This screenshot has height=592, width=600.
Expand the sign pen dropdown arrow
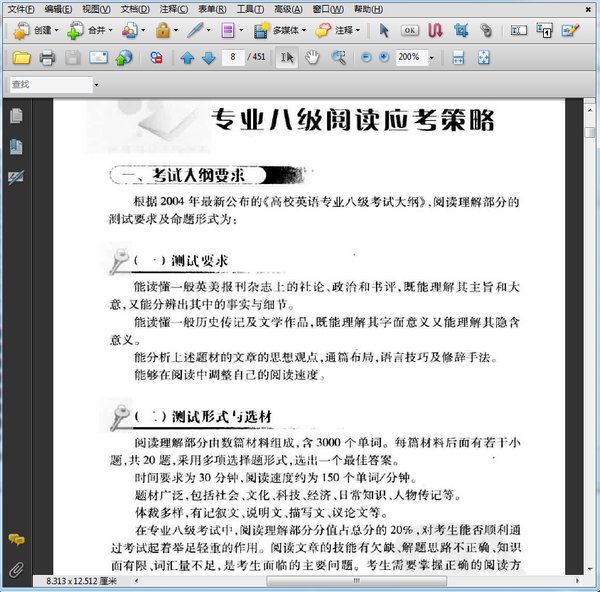[x=209, y=30]
